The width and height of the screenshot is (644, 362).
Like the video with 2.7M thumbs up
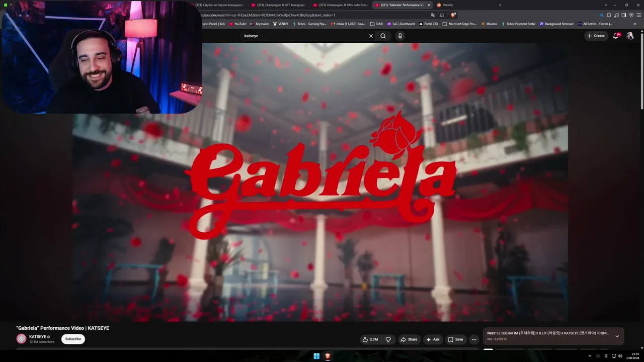pos(370,339)
